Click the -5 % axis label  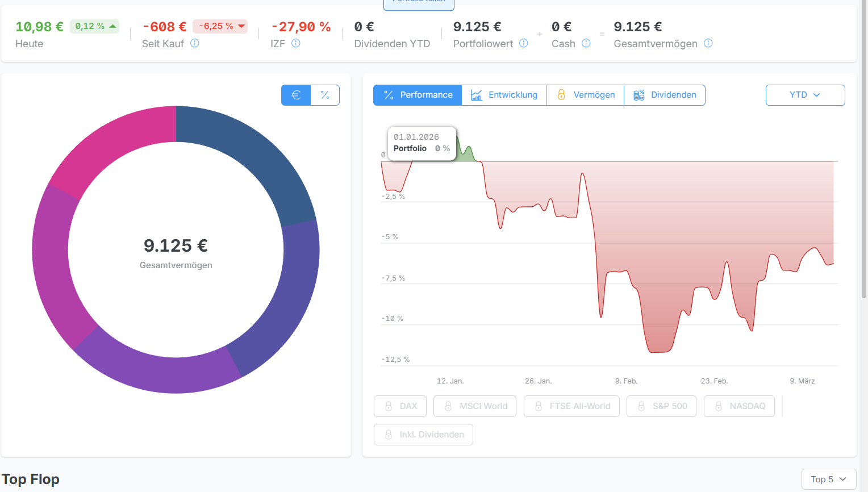(x=390, y=237)
